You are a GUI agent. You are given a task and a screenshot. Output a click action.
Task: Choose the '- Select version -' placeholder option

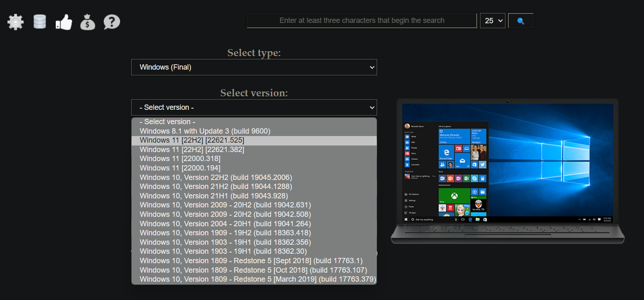click(x=254, y=122)
